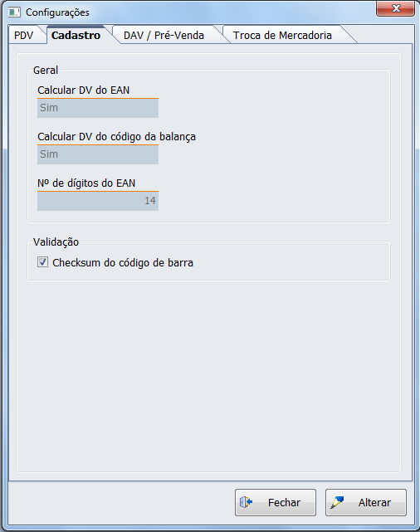Click the 'Checksum do código de barra' label text
The image size is (420, 532).
coord(123,263)
